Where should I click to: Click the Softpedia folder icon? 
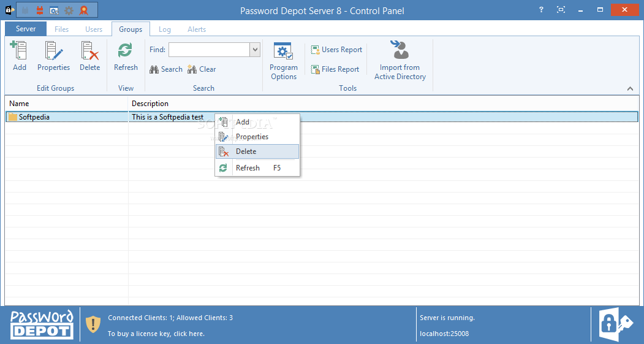(13, 117)
